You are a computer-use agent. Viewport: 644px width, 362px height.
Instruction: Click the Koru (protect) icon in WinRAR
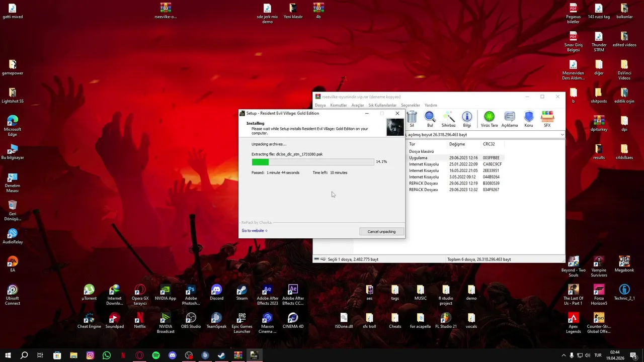pos(529,119)
